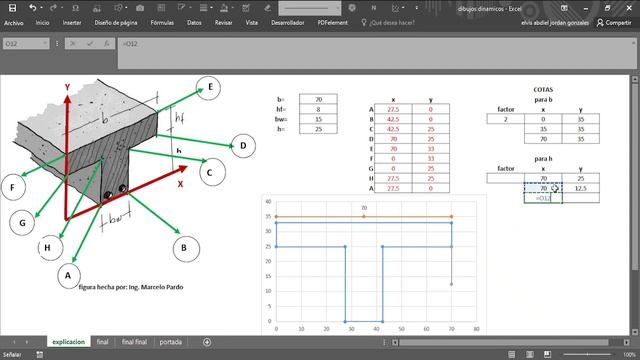Screen dimensions: 640x360
Task: Open the Archivo menu
Action: click(13, 23)
